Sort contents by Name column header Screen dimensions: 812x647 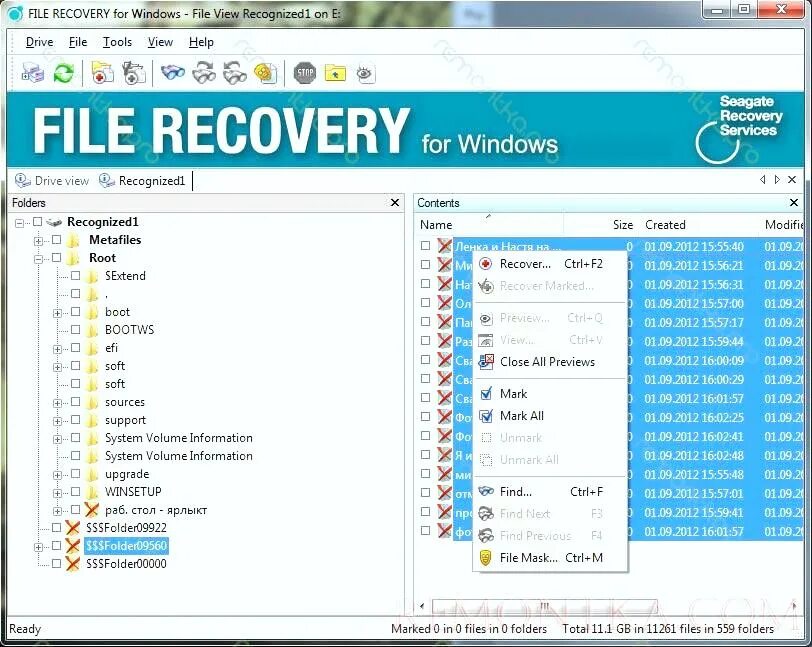[x=436, y=225]
